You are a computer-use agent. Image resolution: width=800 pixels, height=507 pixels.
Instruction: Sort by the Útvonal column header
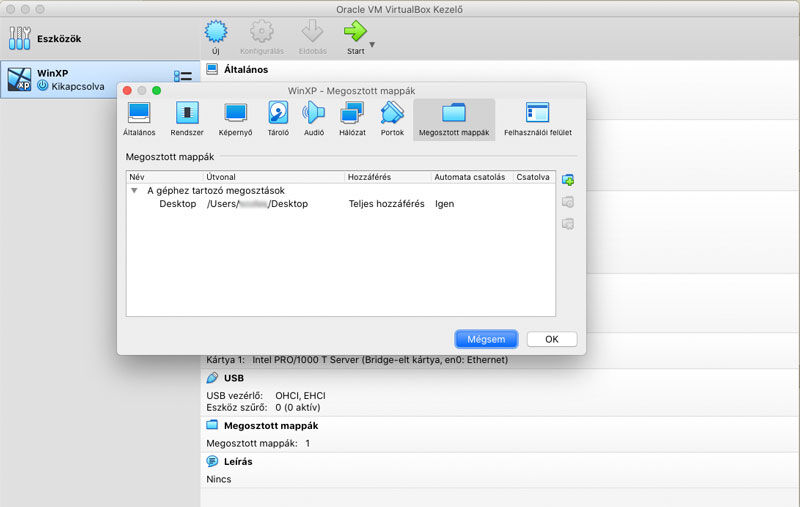[x=273, y=177]
